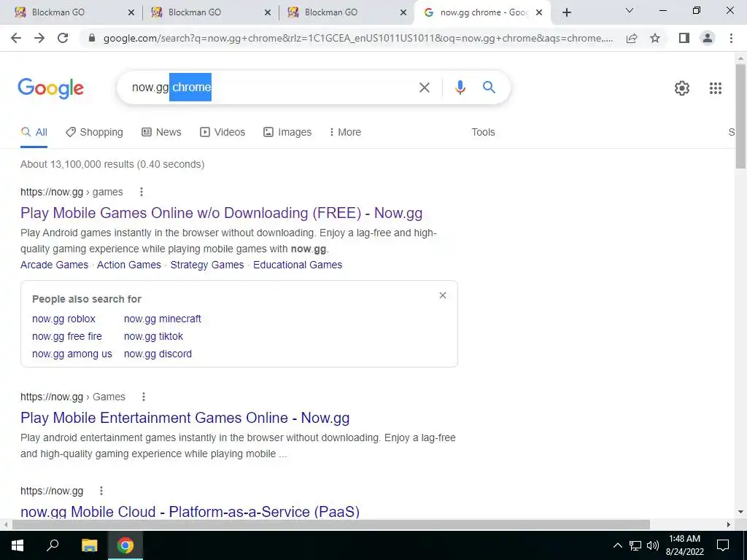Open the Educational Games sitelink
This screenshot has height=560, width=747.
click(x=298, y=265)
